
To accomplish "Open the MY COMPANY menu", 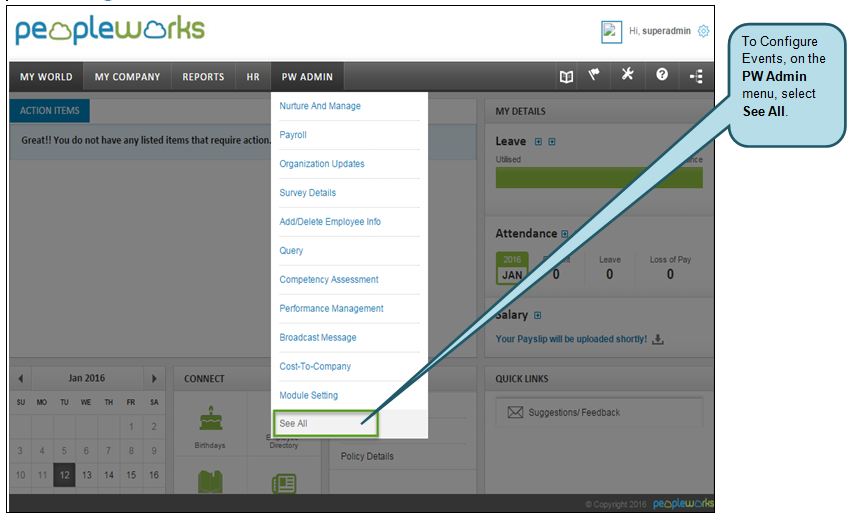I will pyautogui.click(x=127, y=77).
